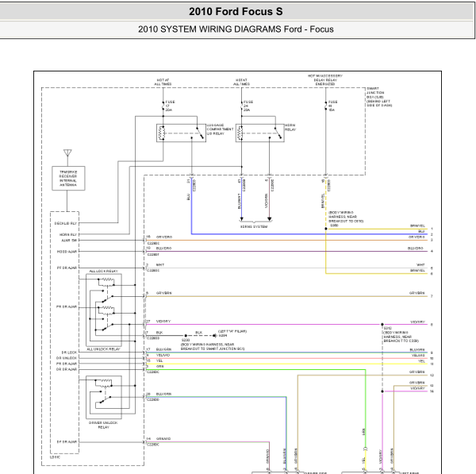Click 'HOT AT ALL TIMES' above fuse 17
Screen dimensions: 476x474
(x=163, y=82)
